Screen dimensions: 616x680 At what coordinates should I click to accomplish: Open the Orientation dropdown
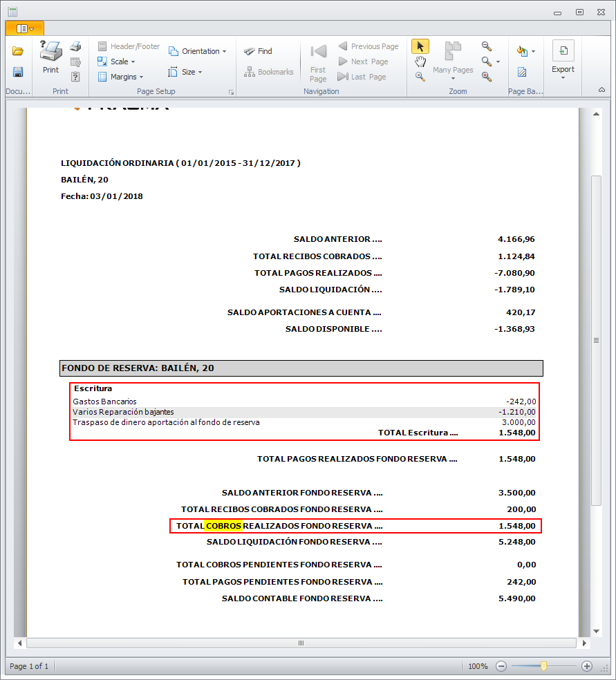click(x=197, y=51)
